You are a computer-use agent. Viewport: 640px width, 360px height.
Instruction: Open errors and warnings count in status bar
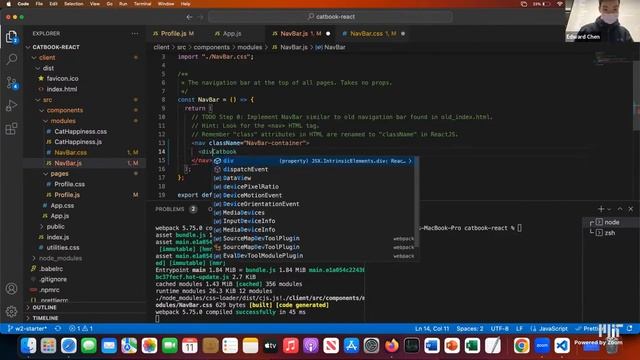click(81, 329)
